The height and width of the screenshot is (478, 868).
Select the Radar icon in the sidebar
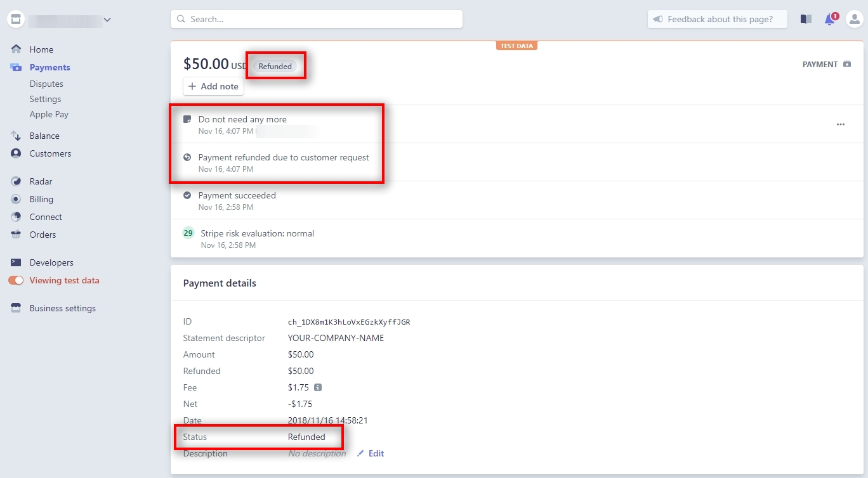tap(16, 181)
